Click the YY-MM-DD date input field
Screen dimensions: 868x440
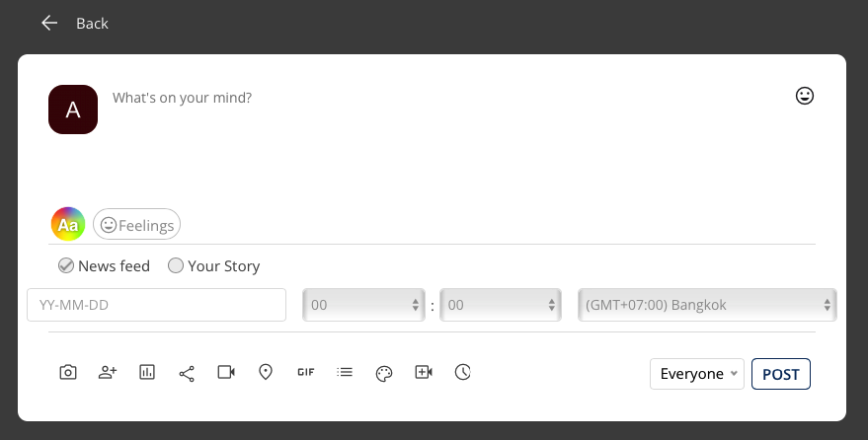157,305
